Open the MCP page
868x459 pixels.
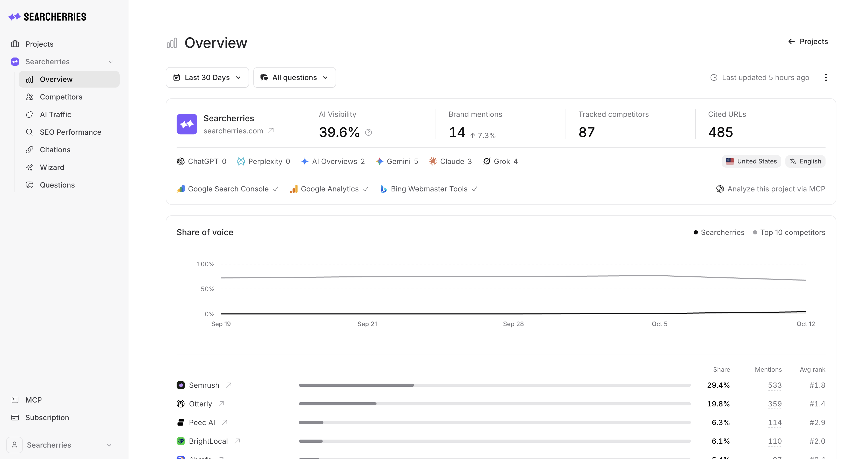33,400
